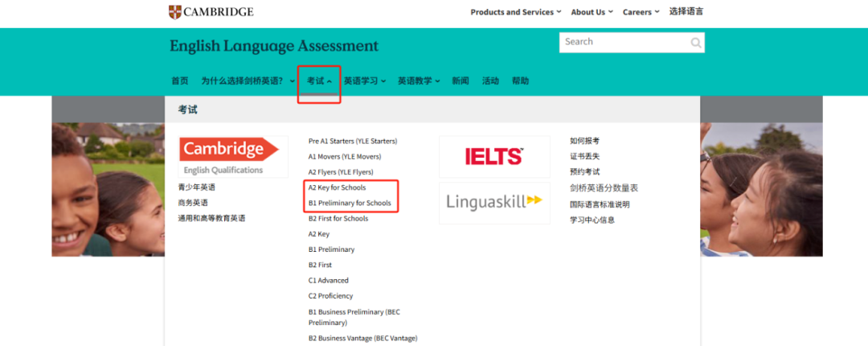The image size is (868, 346).
Task: Open the 帮助 navigation item
Action: (x=520, y=81)
